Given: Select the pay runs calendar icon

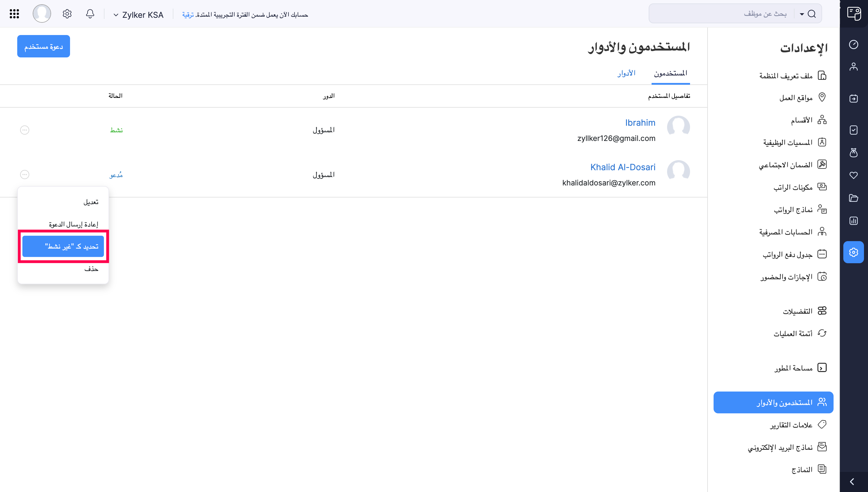Looking at the screenshot, I should [854, 98].
